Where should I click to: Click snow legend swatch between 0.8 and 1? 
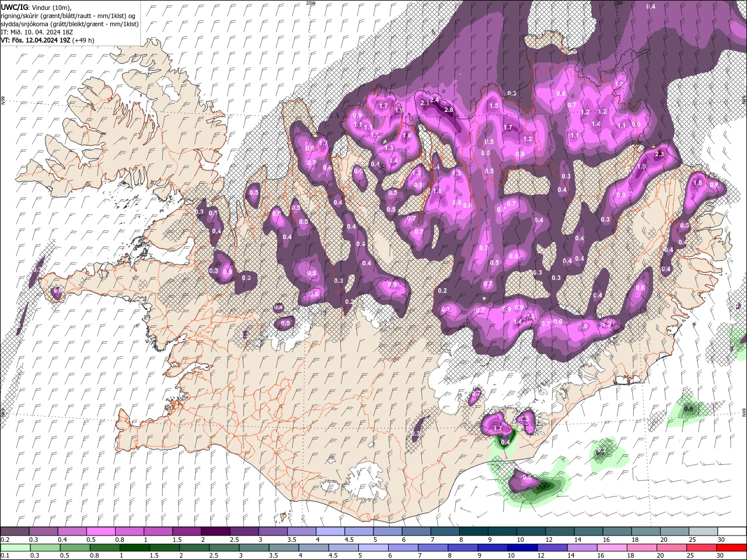130,531
